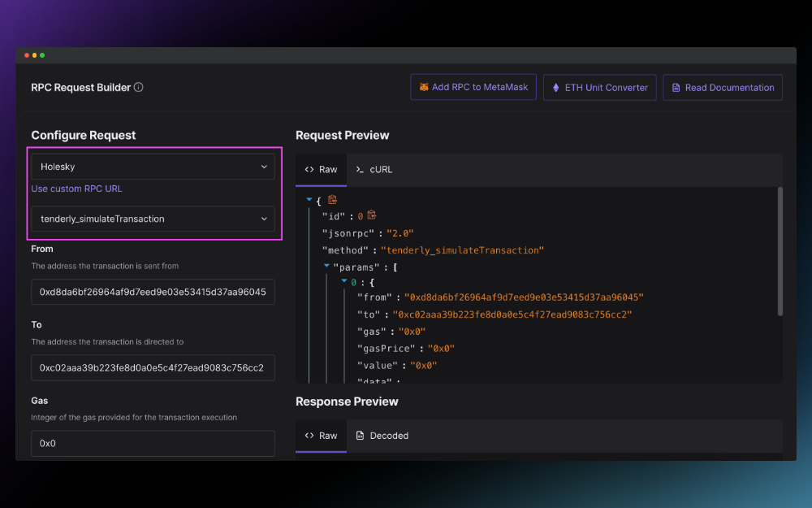This screenshot has width=812, height=508.
Task: Click the green window maximize button
Action: click(x=42, y=55)
